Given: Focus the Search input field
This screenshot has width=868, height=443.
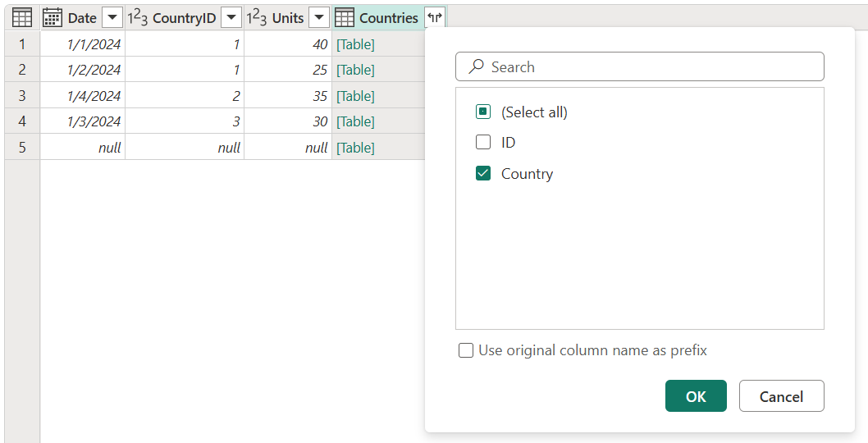Looking at the screenshot, I should [x=639, y=67].
